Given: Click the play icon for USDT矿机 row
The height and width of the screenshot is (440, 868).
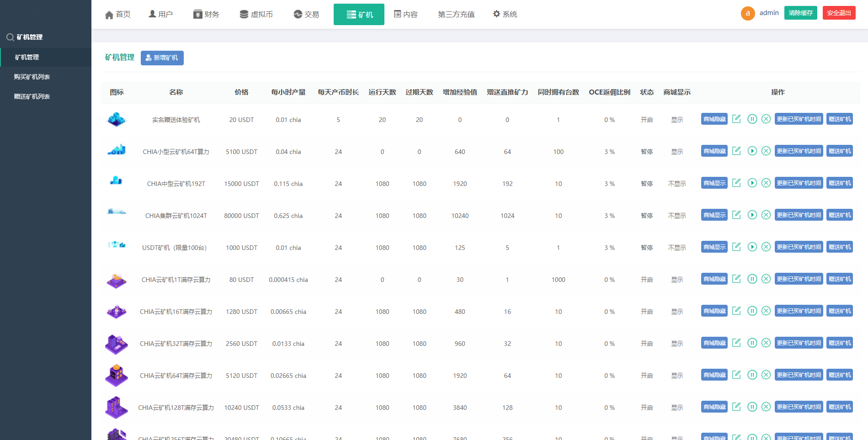Looking at the screenshot, I should tap(752, 247).
